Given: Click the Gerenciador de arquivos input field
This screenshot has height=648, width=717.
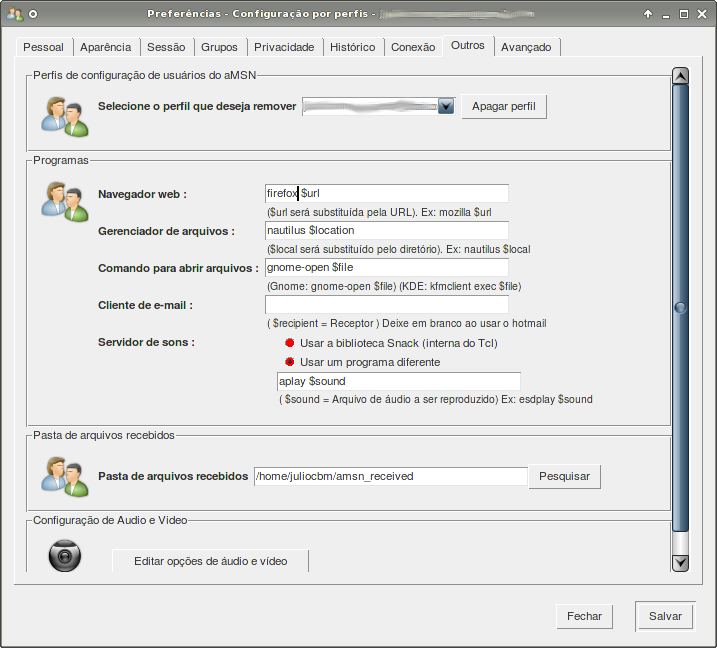Looking at the screenshot, I should point(387,230).
